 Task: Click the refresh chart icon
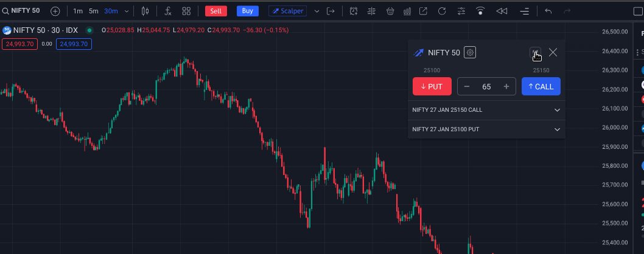(443, 11)
